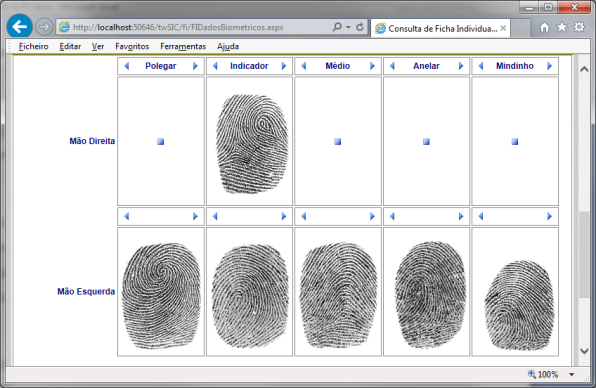596x388 pixels.
Task: Click the vertical scrollbar thumb
Action: click(x=584, y=255)
